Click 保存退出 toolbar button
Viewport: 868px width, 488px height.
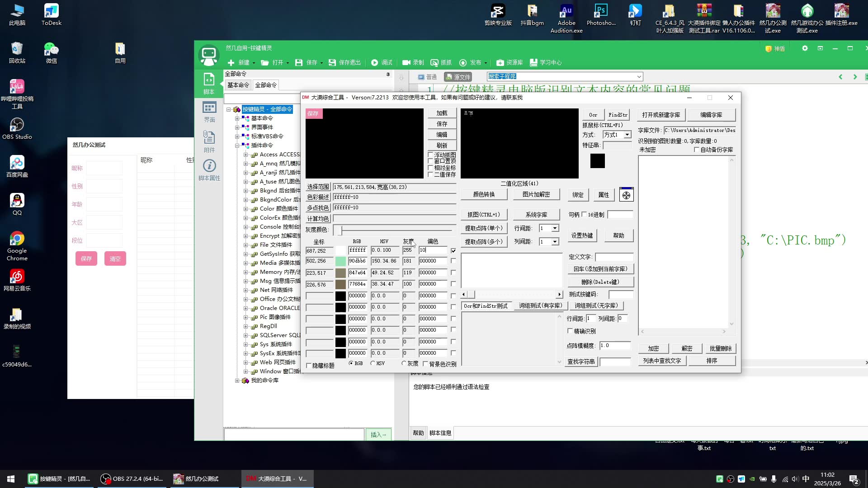tap(344, 62)
